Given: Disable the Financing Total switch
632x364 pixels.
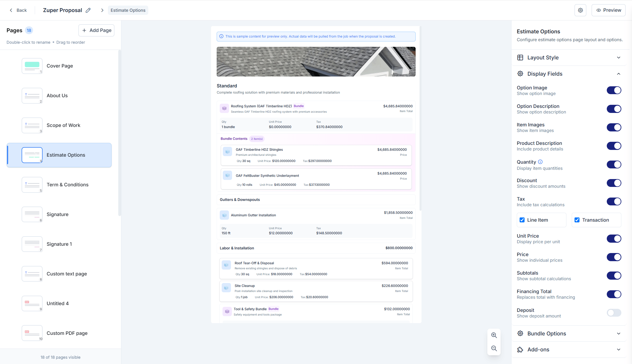Looking at the screenshot, I should click(x=614, y=294).
